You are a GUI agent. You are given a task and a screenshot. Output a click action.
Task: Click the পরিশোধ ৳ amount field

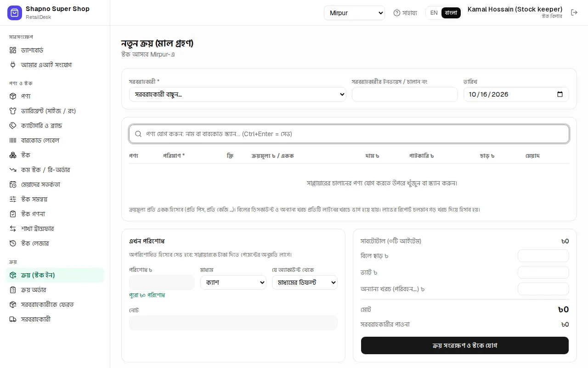[x=162, y=282]
